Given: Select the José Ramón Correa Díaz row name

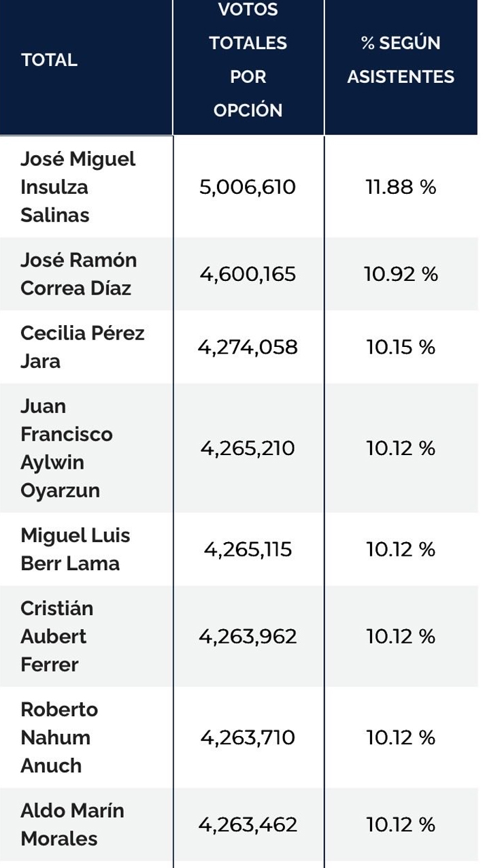Looking at the screenshot, I should point(78,274).
